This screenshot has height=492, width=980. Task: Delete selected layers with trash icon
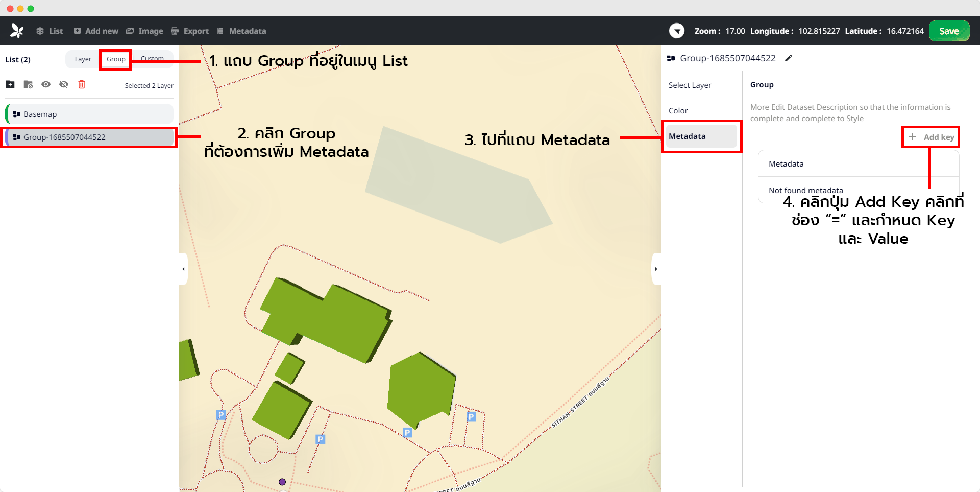click(82, 84)
